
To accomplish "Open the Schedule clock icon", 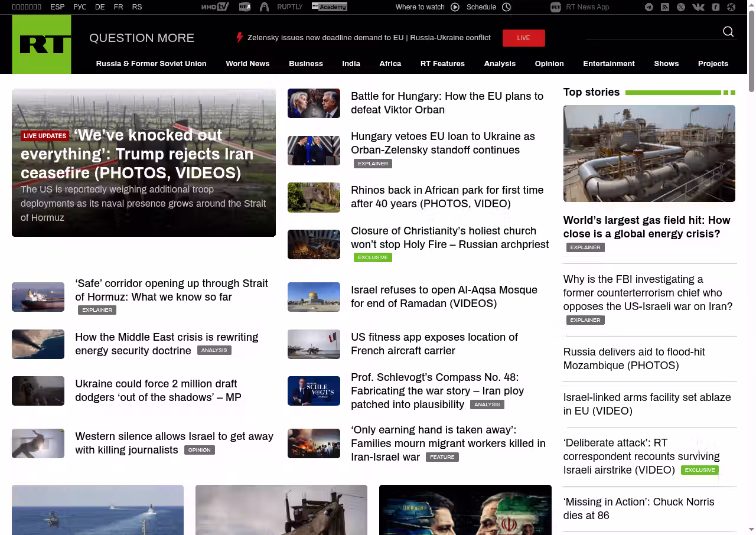I will click(x=506, y=7).
